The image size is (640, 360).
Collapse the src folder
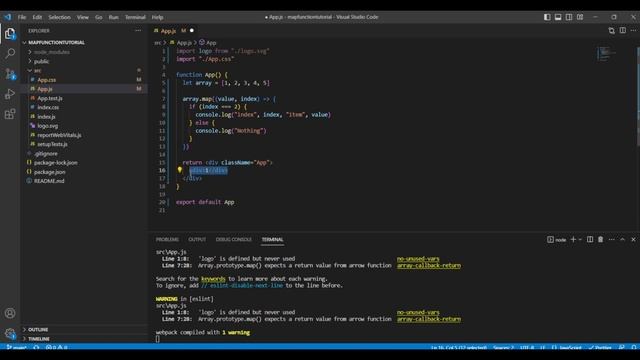point(37,71)
